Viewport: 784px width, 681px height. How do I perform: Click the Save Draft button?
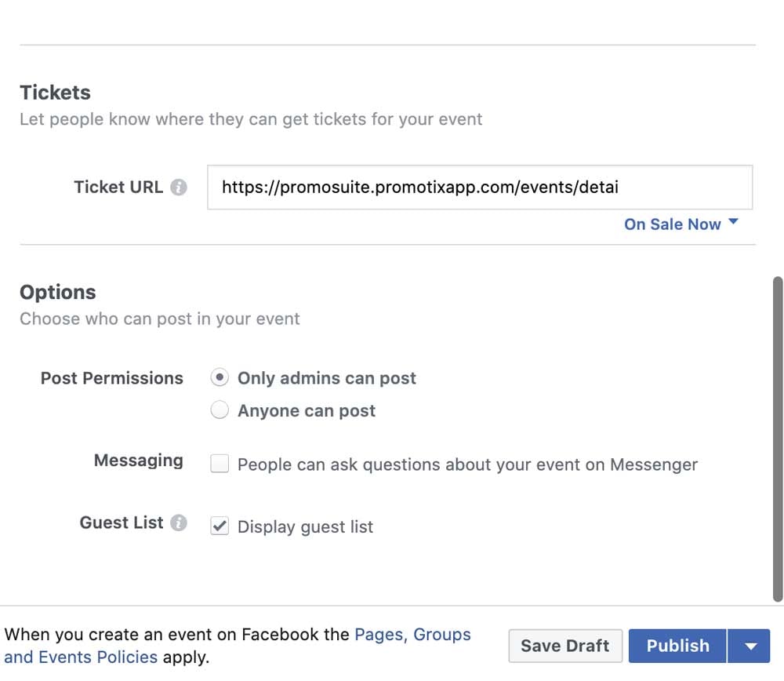click(x=565, y=646)
